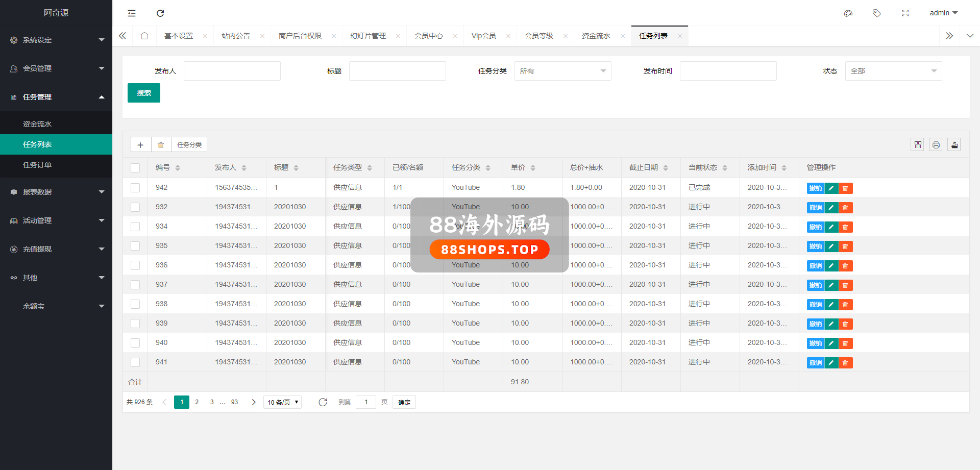Open the 任务分类 filter dropdown
The width and height of the screenshot is (980, 470).
562,71
